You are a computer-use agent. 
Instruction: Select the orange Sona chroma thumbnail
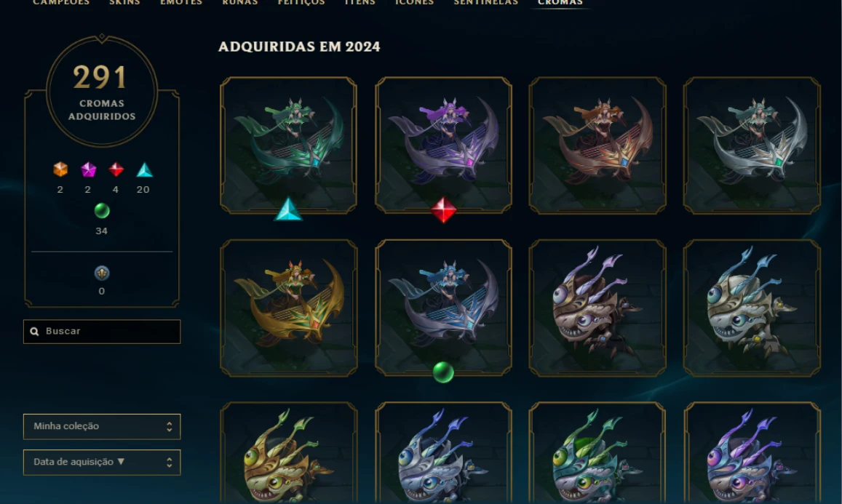pos(597,145)
